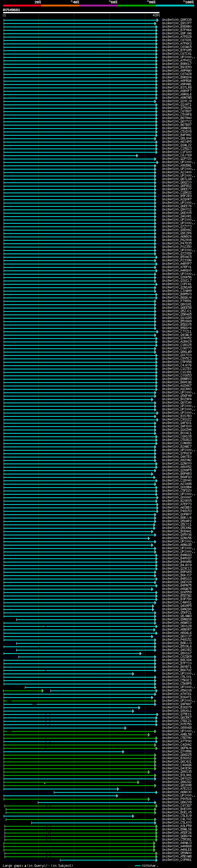
Task: Select label UniRef100_Q2PYZ0
Action: tap(177, 159)
